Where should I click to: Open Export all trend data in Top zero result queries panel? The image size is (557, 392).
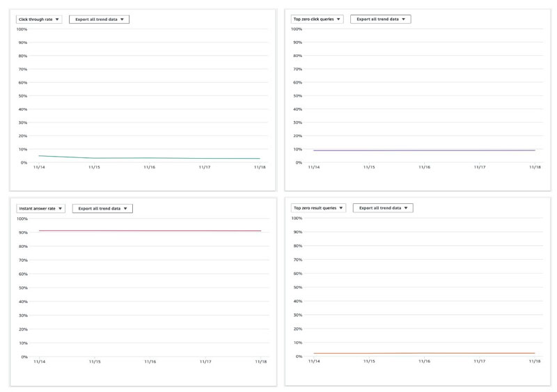pos(383,208)
